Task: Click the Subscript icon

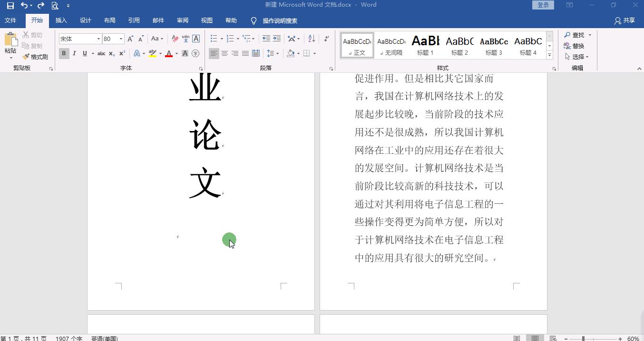Action: click(x=111, y=53)
